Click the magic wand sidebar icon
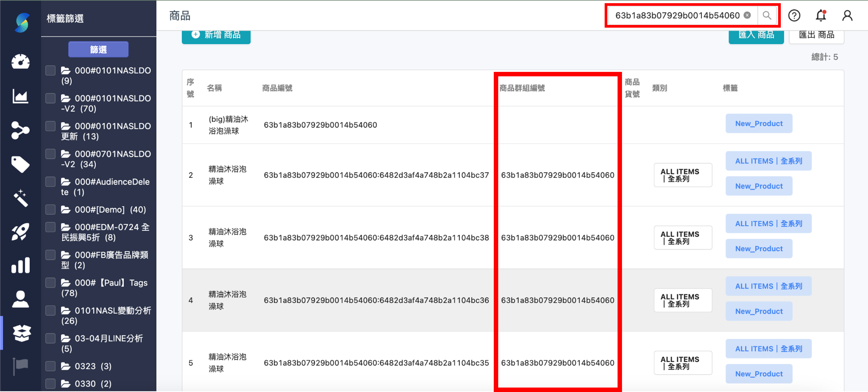 pos(21,198)
